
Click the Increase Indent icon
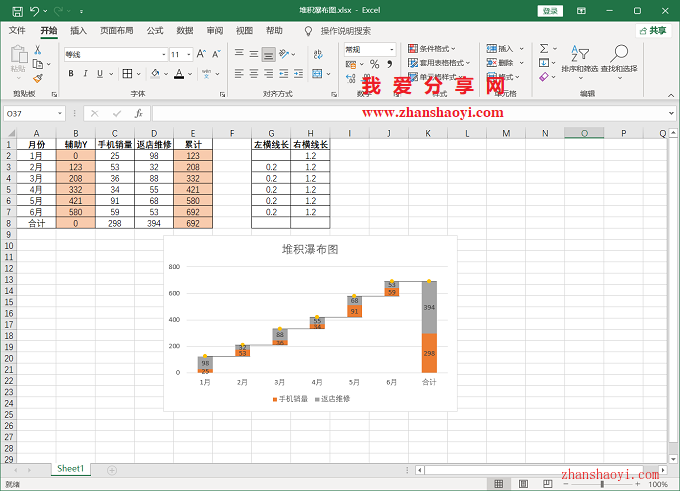point(298,74)
